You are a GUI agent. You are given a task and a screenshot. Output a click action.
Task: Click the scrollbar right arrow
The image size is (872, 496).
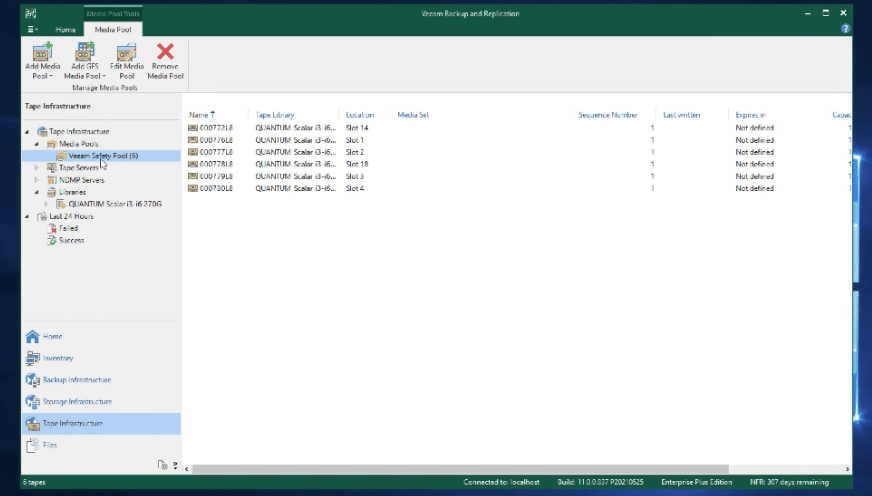[x=847, y=469]
